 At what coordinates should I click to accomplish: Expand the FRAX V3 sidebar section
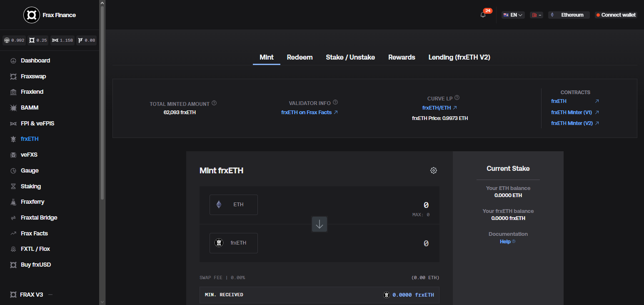[31, 295]
